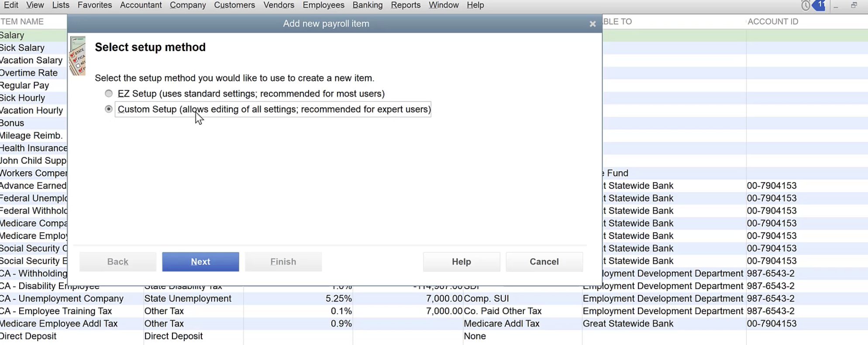Viewport: 868px width, 345px height.
Task: Select the EZ Setup radio button
Action: point(109,93)
